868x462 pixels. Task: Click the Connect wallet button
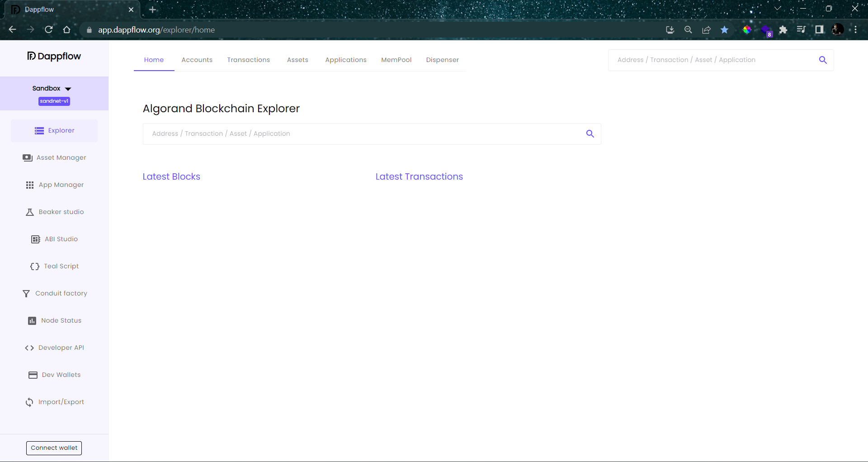tap(54, 448)
